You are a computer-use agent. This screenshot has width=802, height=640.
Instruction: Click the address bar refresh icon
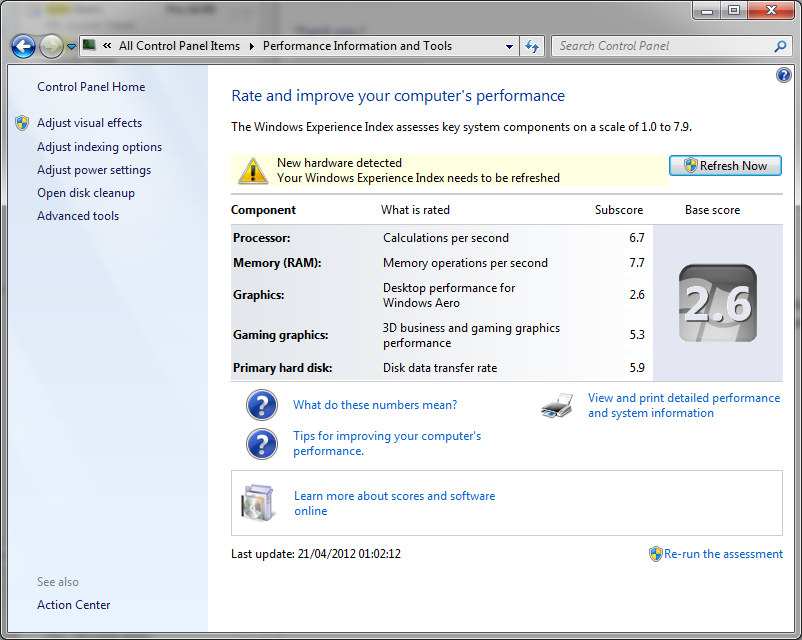pyautogui.click(x=532, y=47)
